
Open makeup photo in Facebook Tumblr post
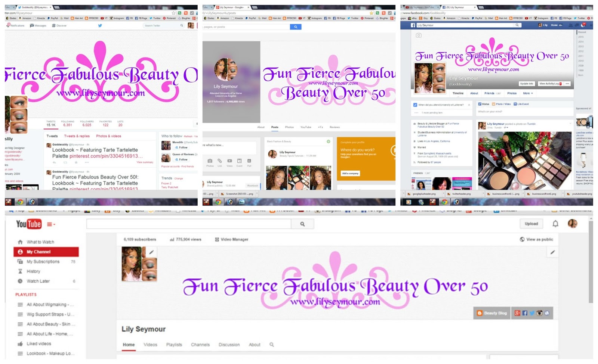tap(525, 161)
